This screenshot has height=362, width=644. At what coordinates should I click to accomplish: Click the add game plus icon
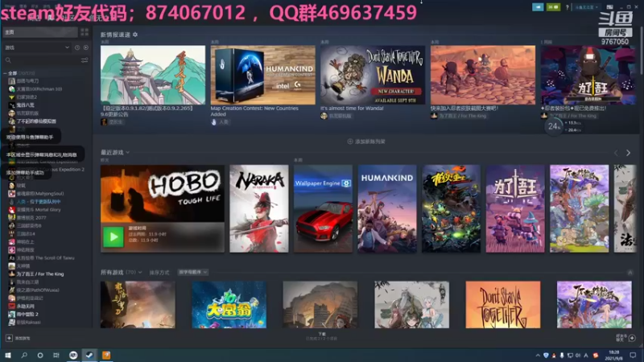[x=9, y=338]
